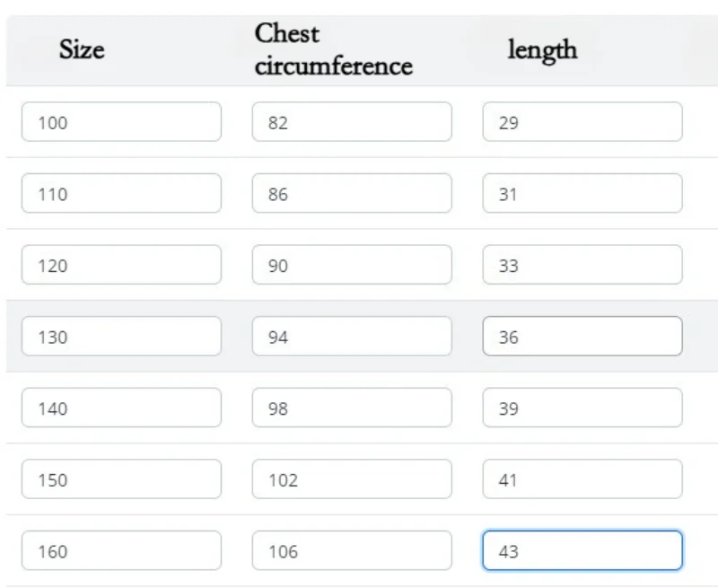718x588 pixels.
Task: Focus the length field with value 36
Action: (x=582, y=336)
